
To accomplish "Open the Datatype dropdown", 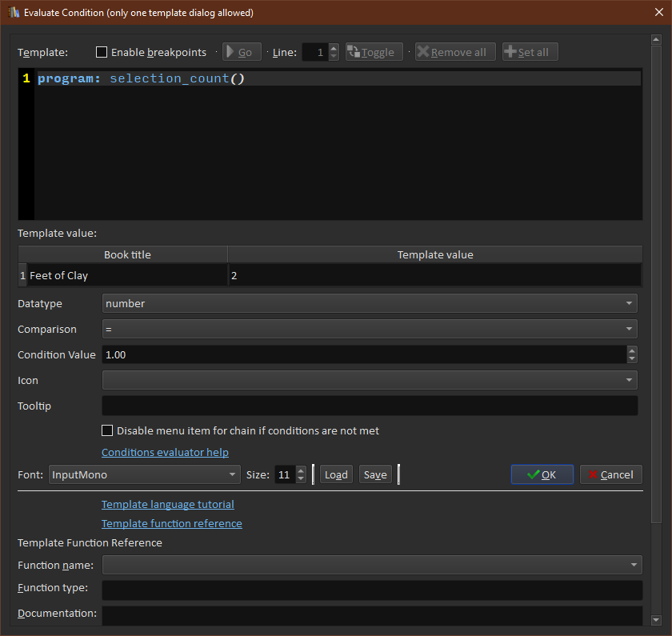I will (370, 303).
